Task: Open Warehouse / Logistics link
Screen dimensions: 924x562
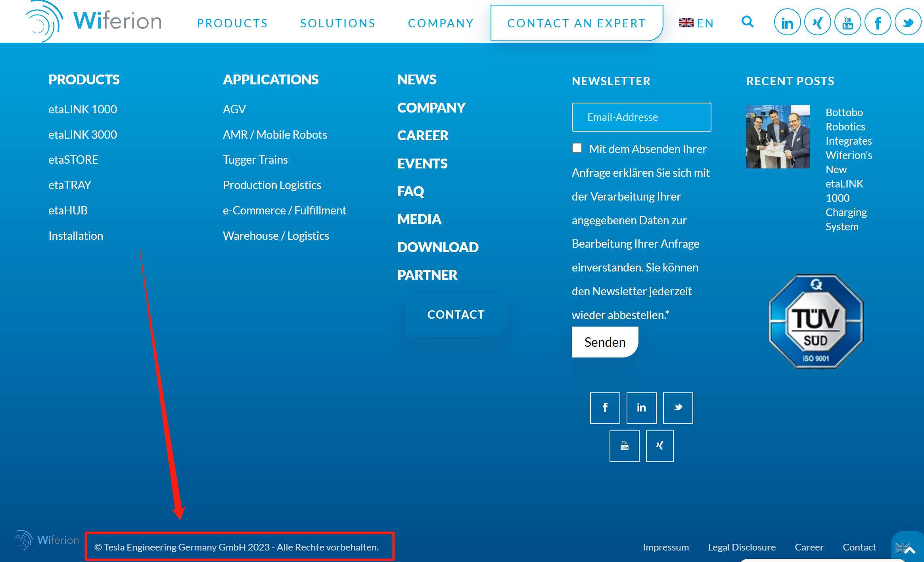Action: [x=276, y=236]
